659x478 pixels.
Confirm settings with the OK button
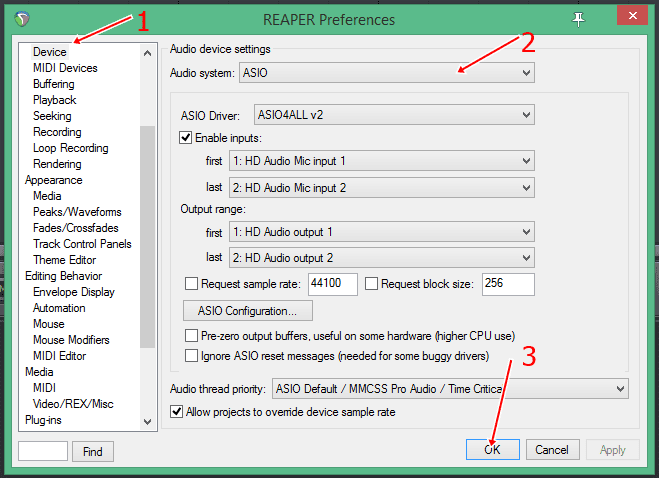pyautogui.click(x=493, y=449)
